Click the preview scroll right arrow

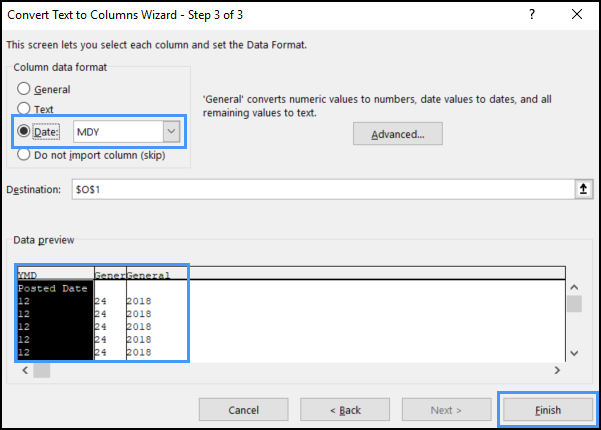point(557,370)
